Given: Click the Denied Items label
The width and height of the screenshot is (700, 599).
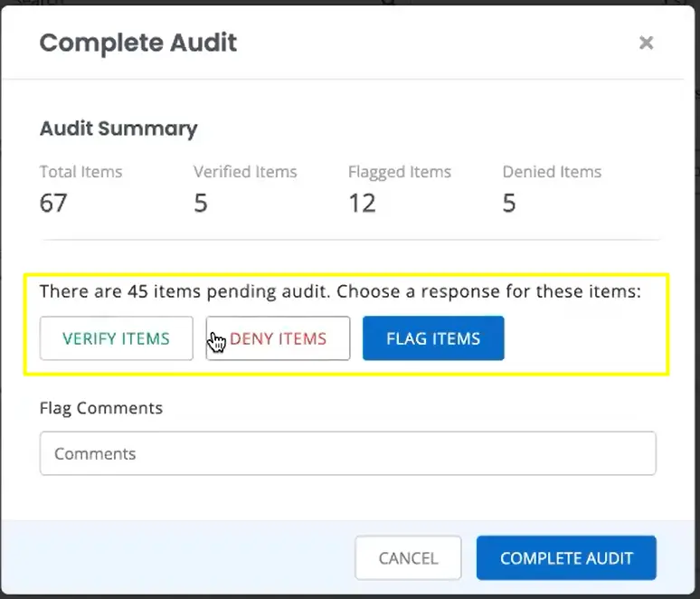Looking at the screenshot, I should click(x=552, y=171).
